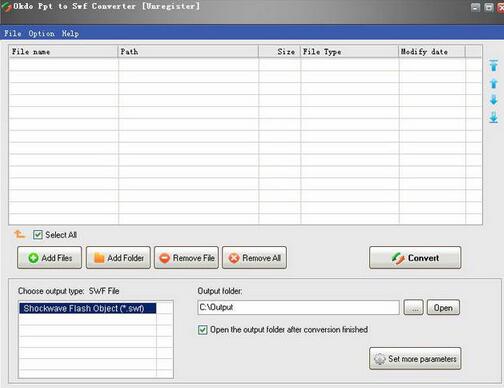
Task: Open the output folder with Open button
Action: [x=443, y=307]
